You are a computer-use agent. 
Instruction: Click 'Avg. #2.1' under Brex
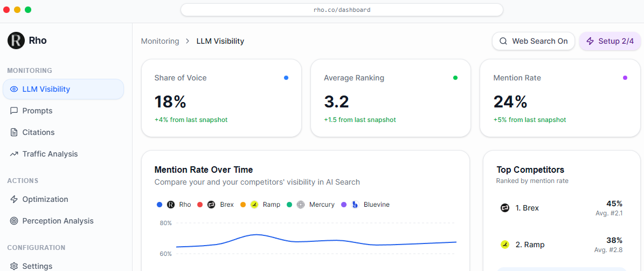[609, 213]
